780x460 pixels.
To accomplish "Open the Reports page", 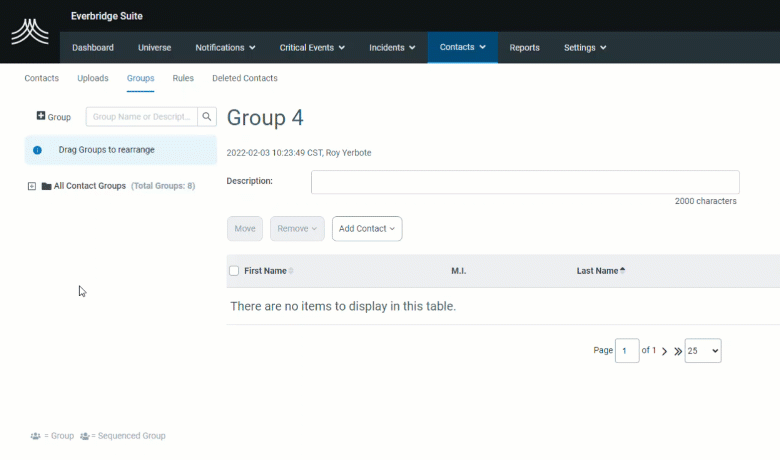I will [524, 47].
